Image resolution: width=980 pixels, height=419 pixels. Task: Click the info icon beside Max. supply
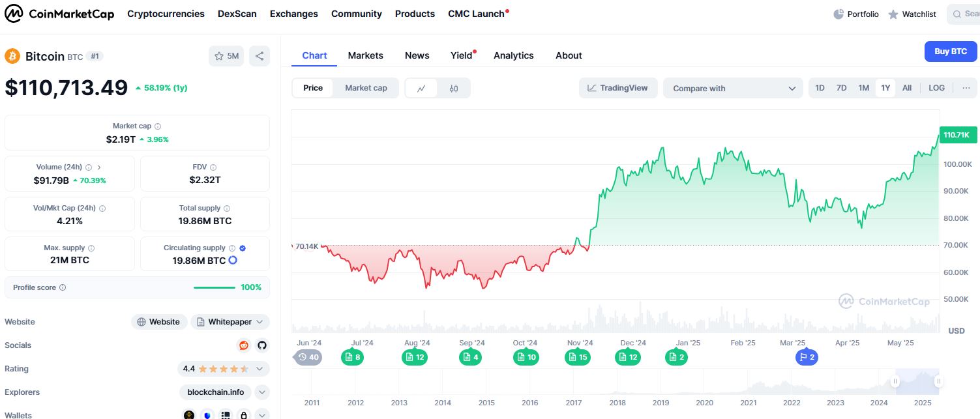pos(91,248)
